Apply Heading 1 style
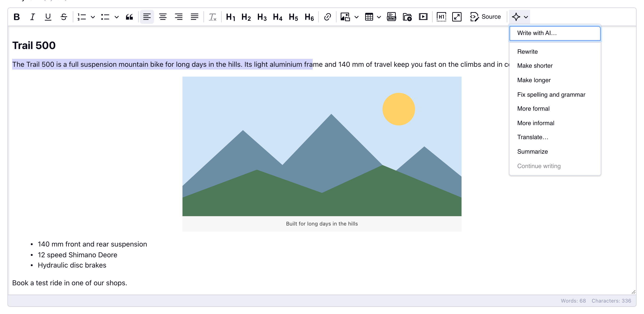 coord(230,17)
